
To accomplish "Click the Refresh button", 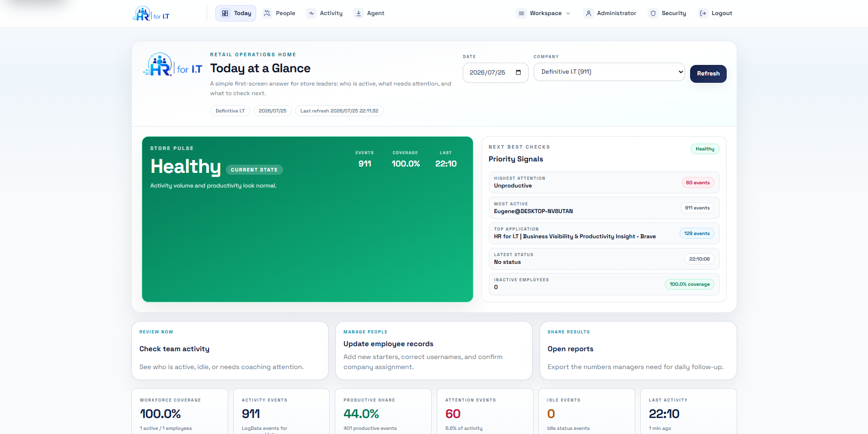I will [x=708, y=74].
